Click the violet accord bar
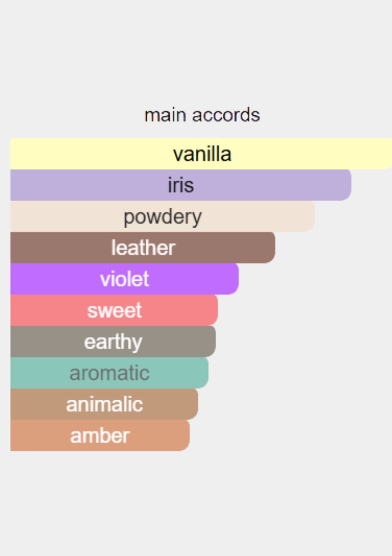Screen dimensions: 392x556 coord(124,279)
